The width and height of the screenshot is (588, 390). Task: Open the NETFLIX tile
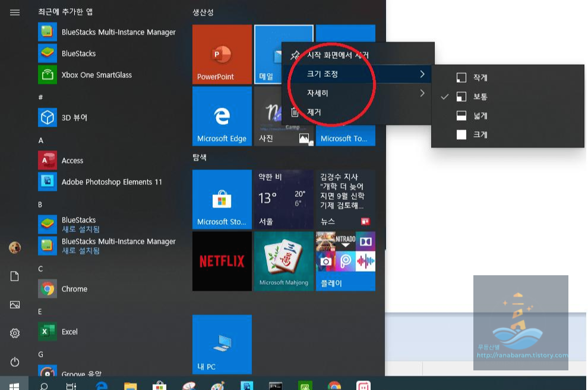pos(222,261)
